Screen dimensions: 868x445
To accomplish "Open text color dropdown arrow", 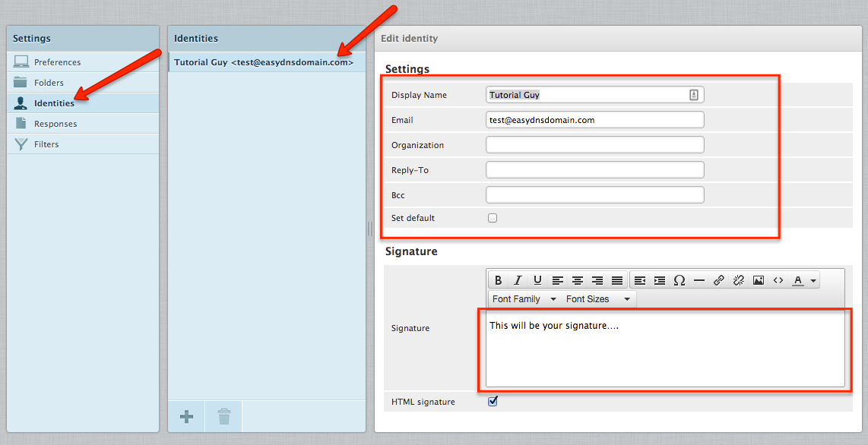I will click(x=813, y=281).
